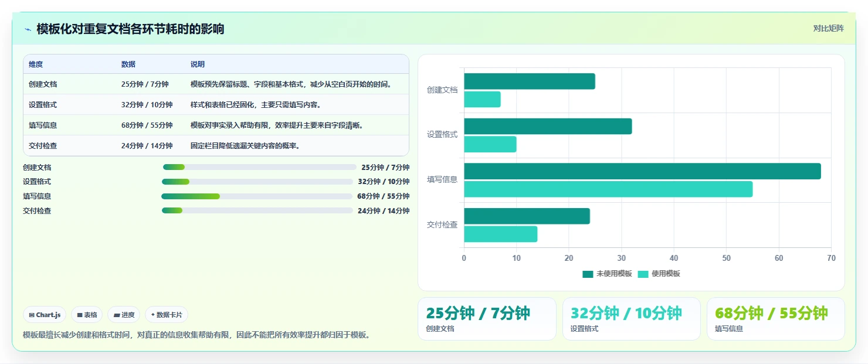Click the 填写信息 row in the table
Image resolution: width=868 pixels, height=364 pixels.
tap(216, 125)
